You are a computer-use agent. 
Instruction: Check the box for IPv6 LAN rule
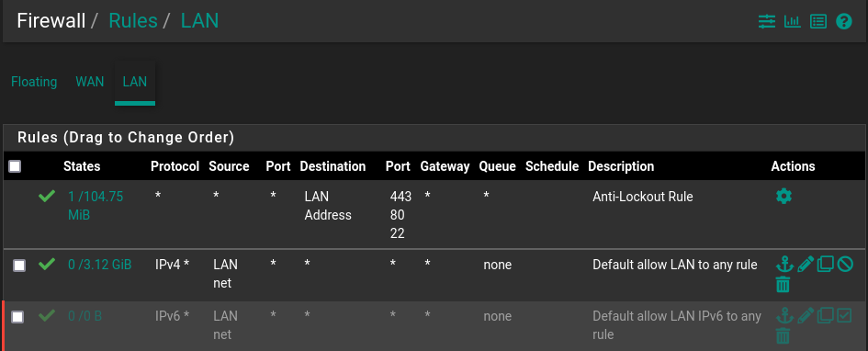click(17, 317)
